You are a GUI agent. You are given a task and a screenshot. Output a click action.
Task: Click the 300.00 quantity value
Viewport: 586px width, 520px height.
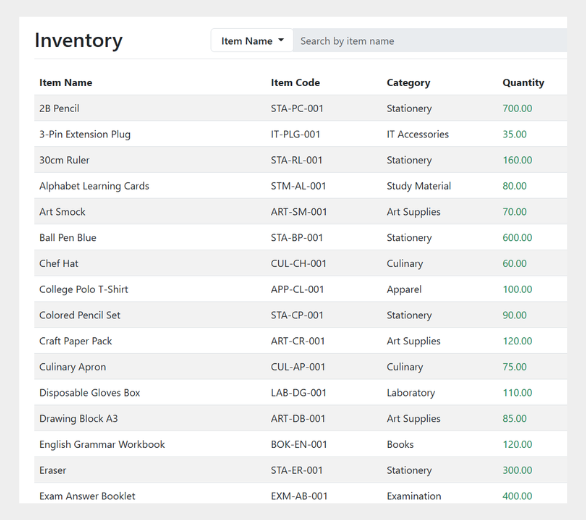[x=517, y=470]
